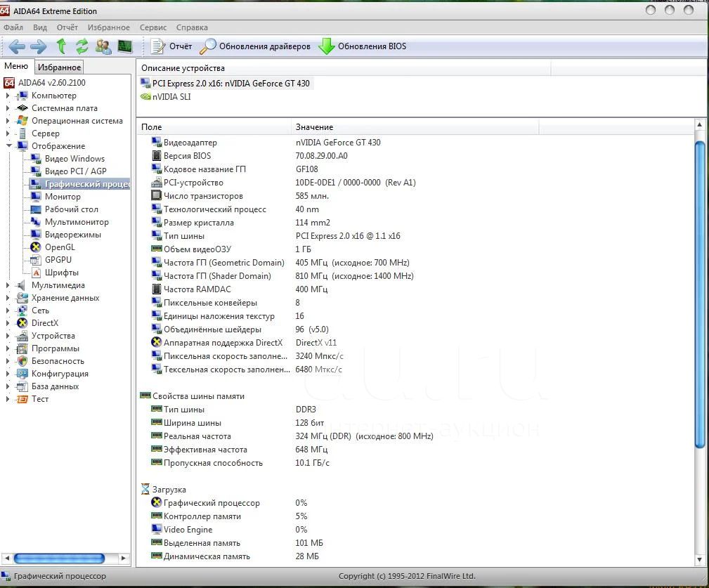
Task: Open the Отчёт menu in menu bar
Action: (67, 27)
